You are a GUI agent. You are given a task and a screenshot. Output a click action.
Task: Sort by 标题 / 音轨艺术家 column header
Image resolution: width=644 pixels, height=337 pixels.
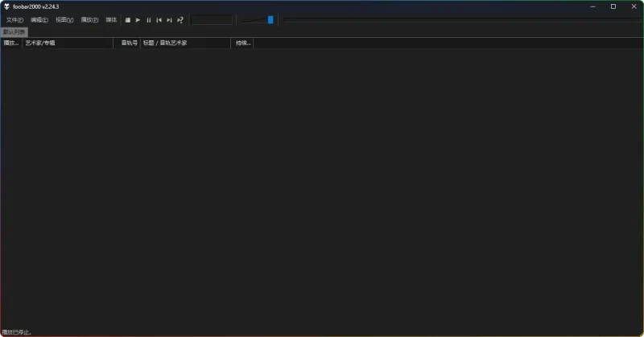point(186,43)
